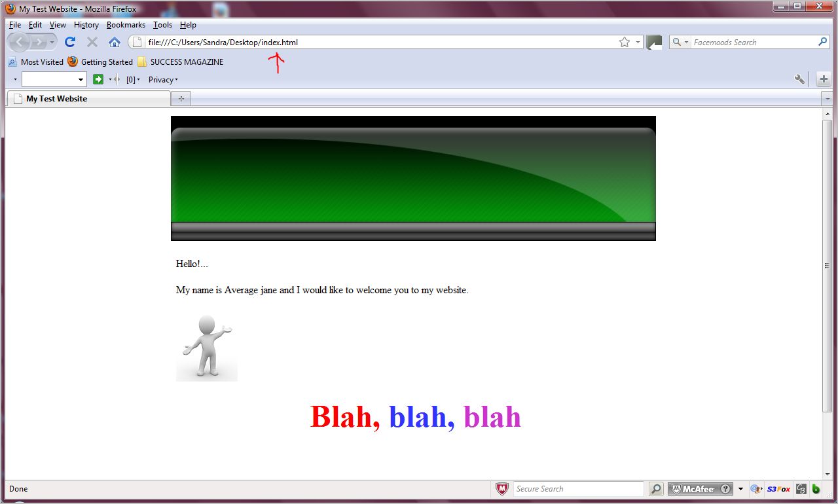Image resolution: width=838 pixels, height=504 pixels.
Task: Click the S3Fox icon in status bar
Action: pyautogui.click(x=778, y=489)
